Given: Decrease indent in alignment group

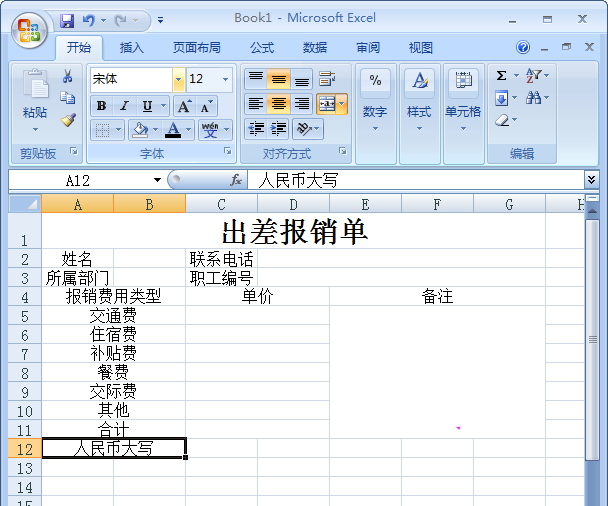Looking at the screenshot, I should (x=256, y=129).
